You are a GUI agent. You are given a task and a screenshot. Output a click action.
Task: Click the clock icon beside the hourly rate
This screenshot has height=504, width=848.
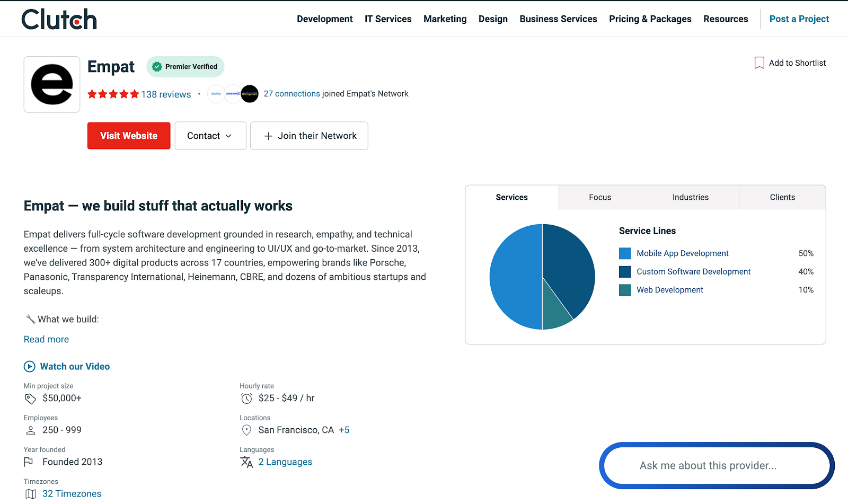(x=246, y=398)
